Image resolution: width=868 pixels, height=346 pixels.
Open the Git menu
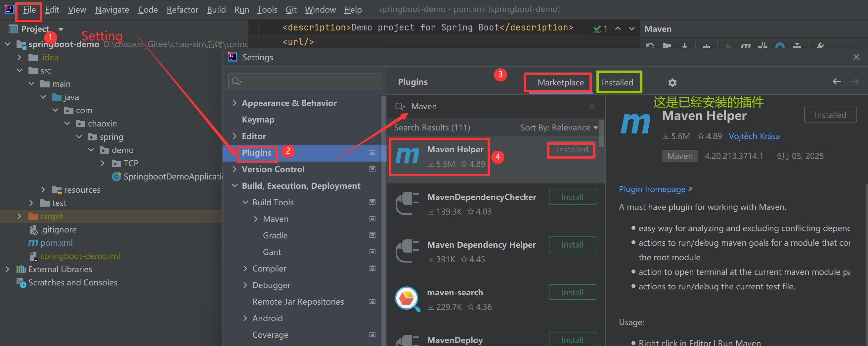(x=291, y=10)
